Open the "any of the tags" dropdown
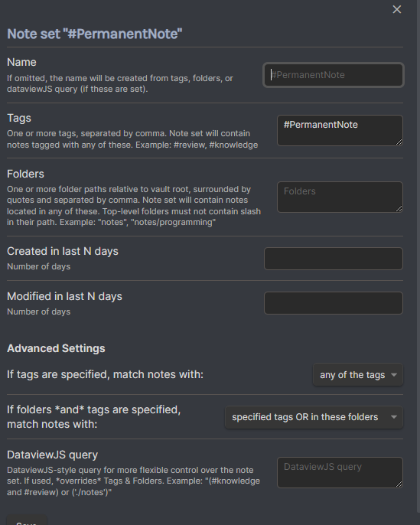Viewport: 420px width, 525px height. [x=358, y=375]
